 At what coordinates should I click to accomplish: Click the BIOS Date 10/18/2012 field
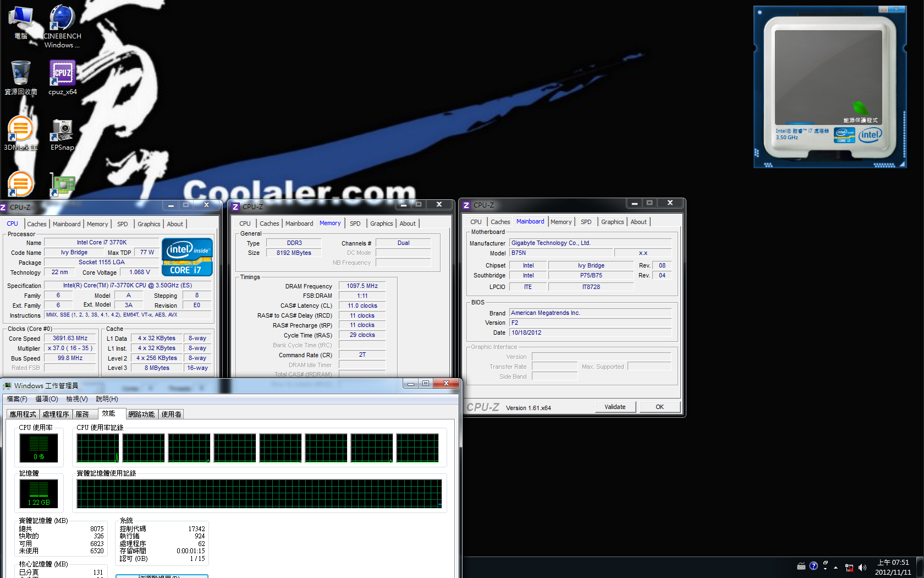tap(590, 332)
